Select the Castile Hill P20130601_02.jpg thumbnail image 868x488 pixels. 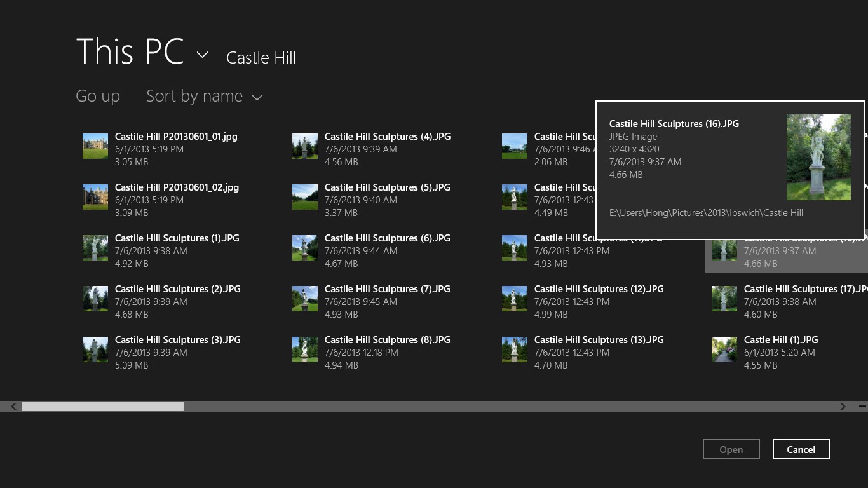click(95, 197)
